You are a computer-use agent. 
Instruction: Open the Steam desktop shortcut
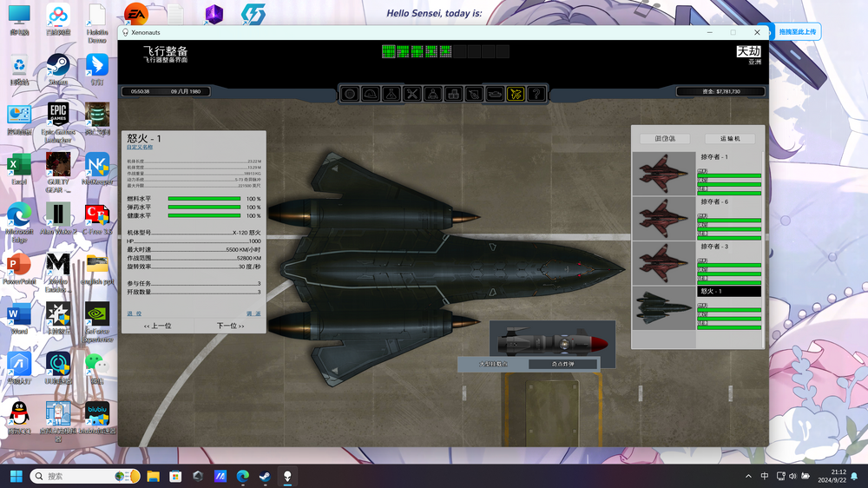(x=57, y=69)
